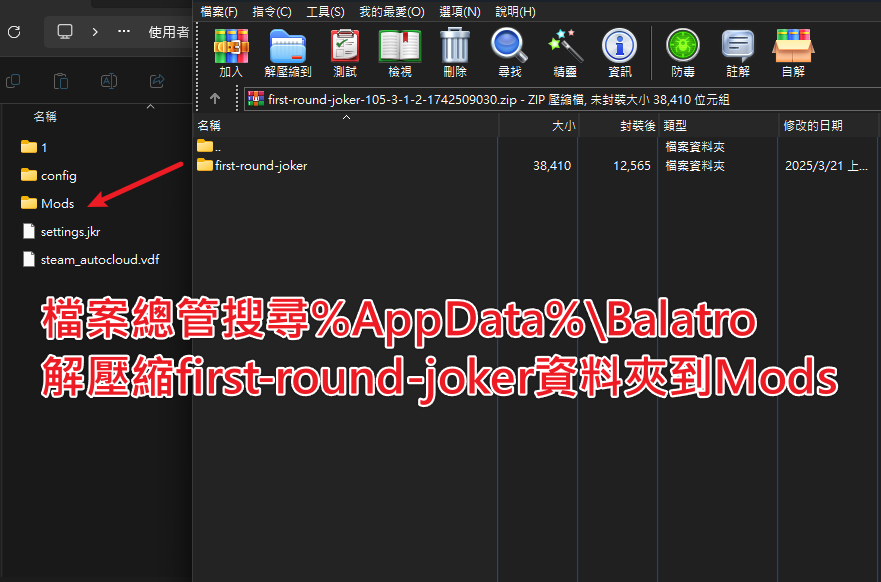Click the Rename icon in Explorer toolbar

coord(109,81)
